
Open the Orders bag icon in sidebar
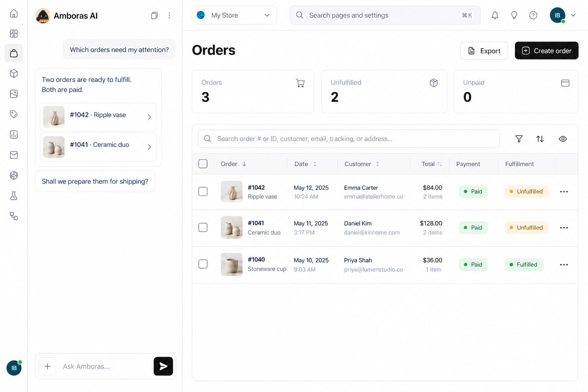pyautogui.click(x=14, y=53)
